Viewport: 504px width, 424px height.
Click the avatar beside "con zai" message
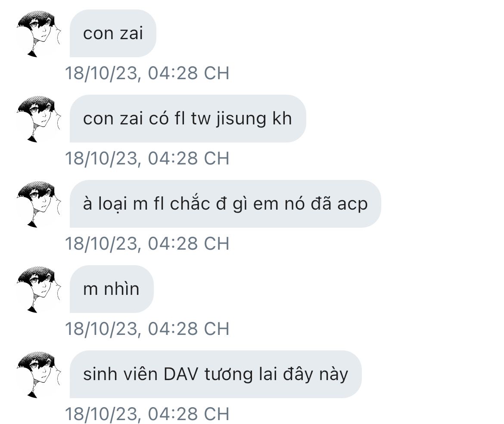(39, 34)
